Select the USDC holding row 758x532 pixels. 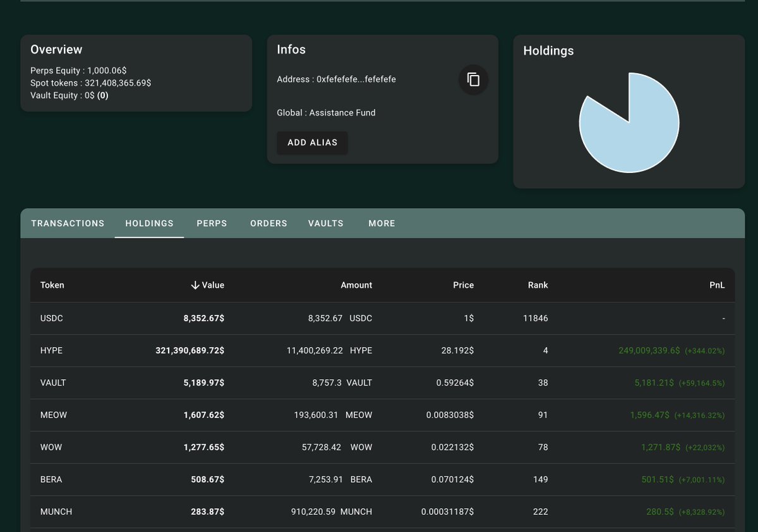(379, 318)
